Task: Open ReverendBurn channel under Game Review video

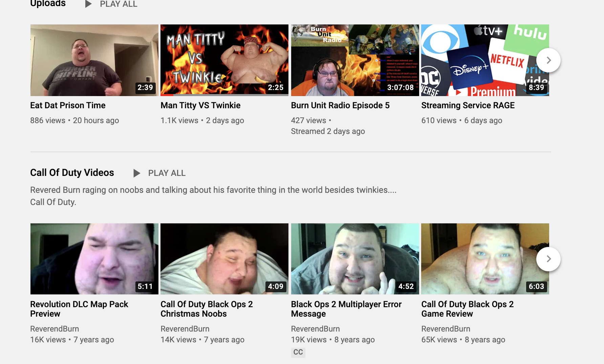Action: coord(446,329)
